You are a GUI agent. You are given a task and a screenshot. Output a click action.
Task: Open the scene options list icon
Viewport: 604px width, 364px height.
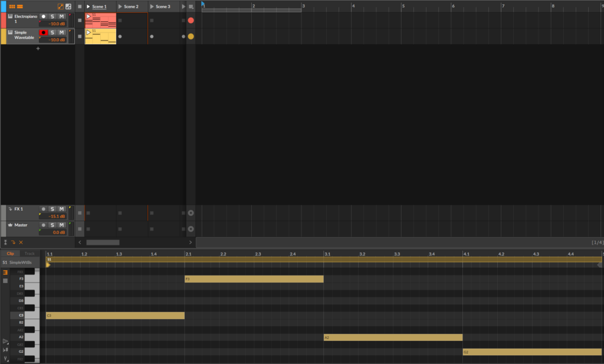click(x=191, y=6)
